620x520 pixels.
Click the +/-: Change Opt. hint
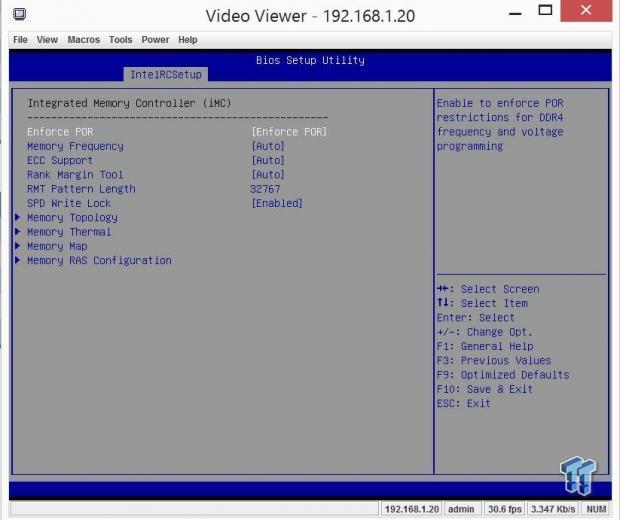pyautogui.click(x=485, y=332)
